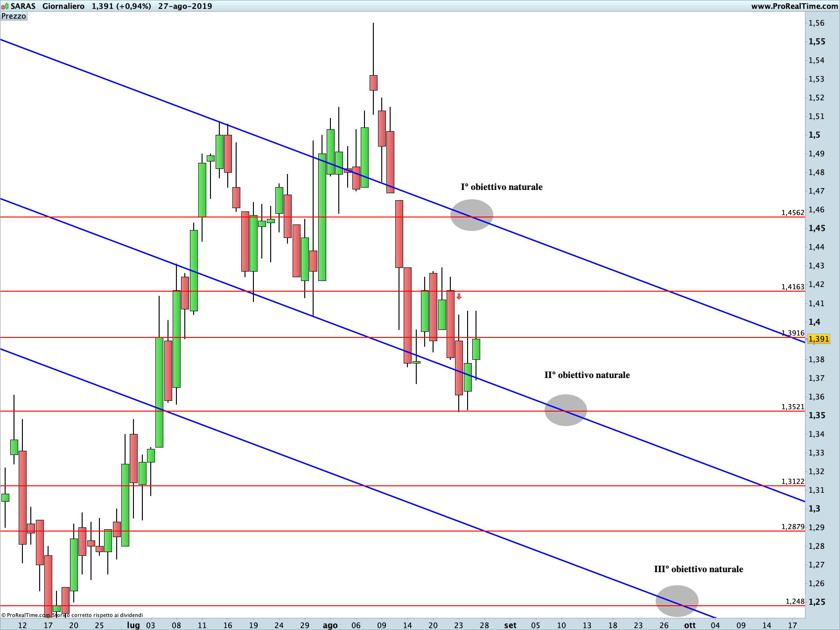Click the 1,4163 horizontal level label
840x630 pixels.
(x=793, y=287)
